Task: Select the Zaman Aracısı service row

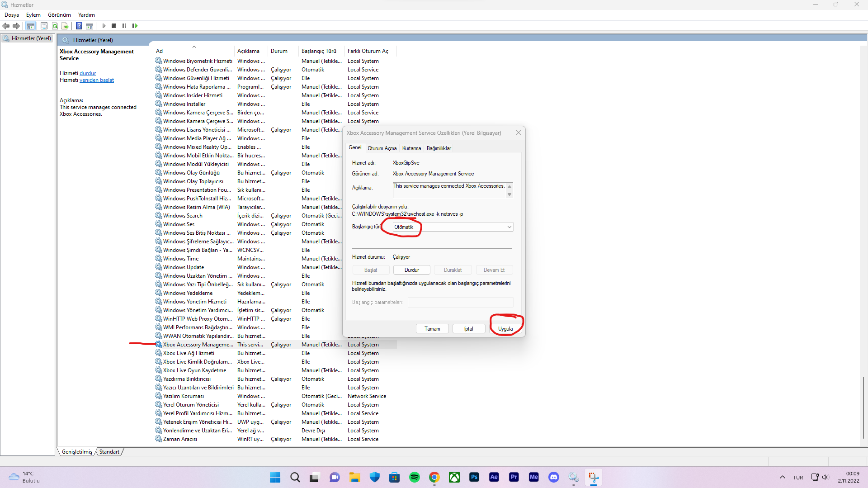Action: click(x=276, y=439)
